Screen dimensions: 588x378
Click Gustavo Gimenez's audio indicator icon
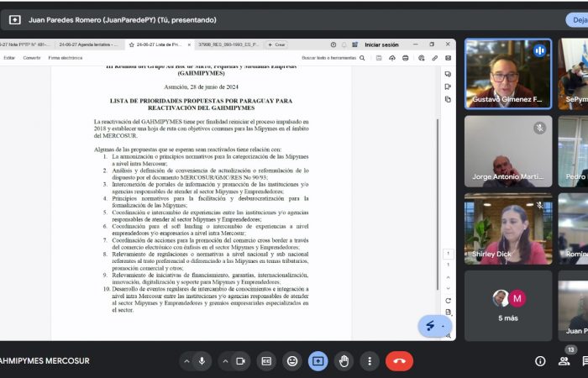coord(539,50)
